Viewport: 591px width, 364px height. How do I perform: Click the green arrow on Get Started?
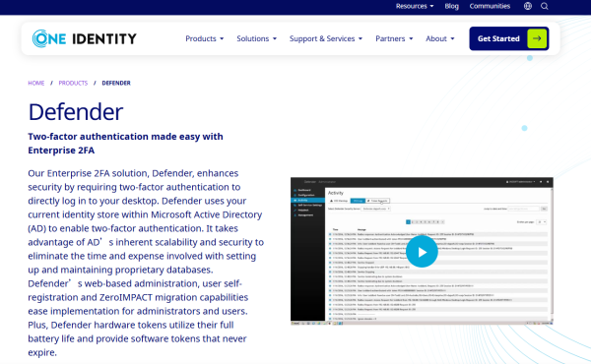[x=537, y=38]
